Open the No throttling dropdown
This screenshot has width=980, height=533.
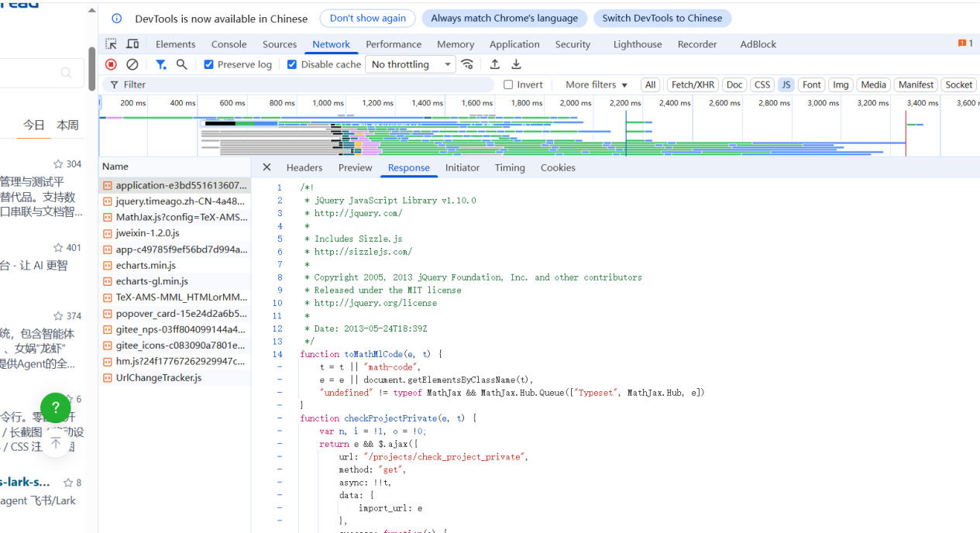pyautogui.click(x=411, y=64)
